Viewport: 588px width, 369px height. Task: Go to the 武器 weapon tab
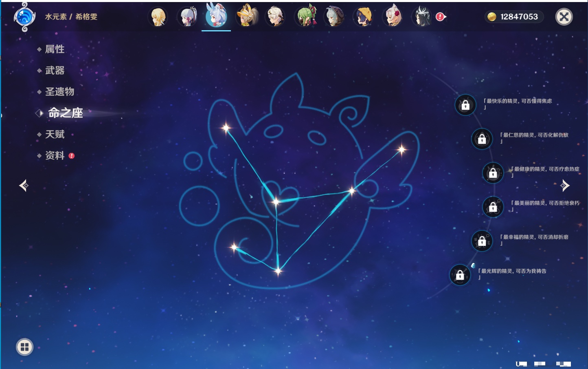point(55,71)
